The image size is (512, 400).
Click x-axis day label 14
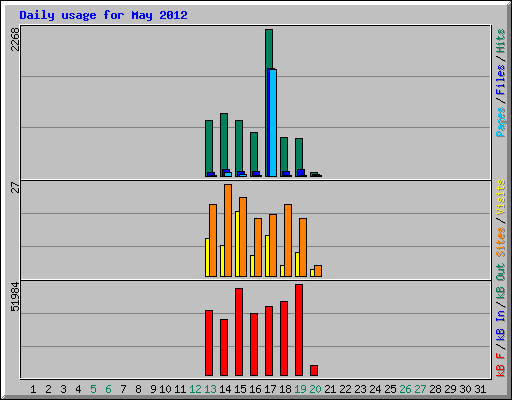[225, 389]
